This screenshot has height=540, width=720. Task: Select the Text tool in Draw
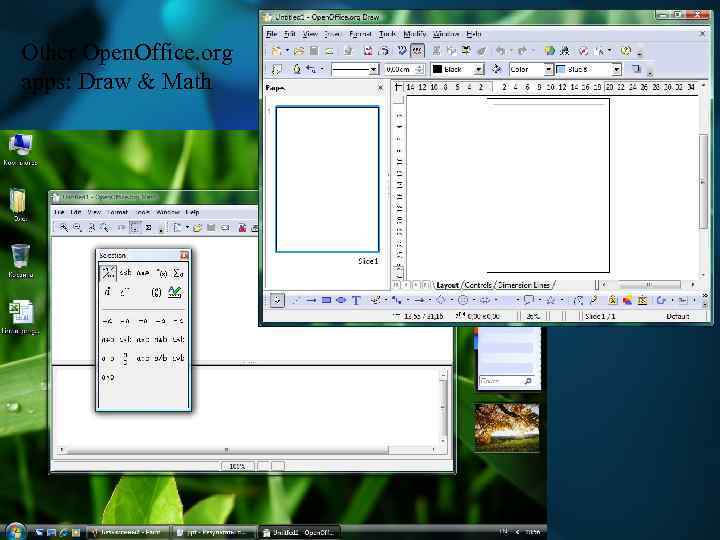click(356, 300)
